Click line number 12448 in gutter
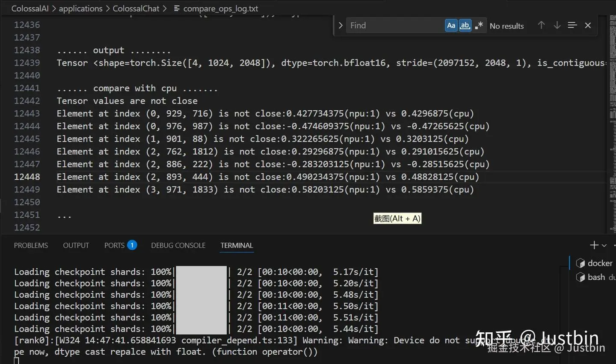Viewport: 616px width, 364px height. (27, 177)
